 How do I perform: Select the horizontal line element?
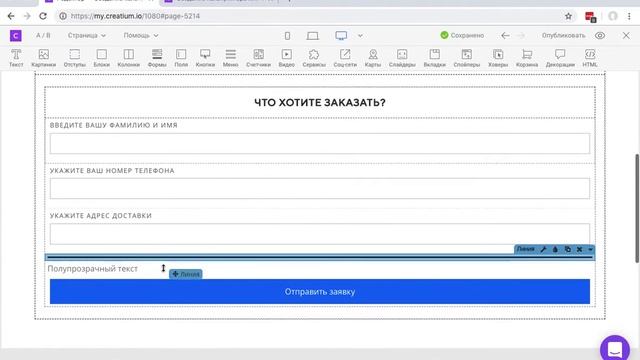pyautogui.click(x=320, y=257)
